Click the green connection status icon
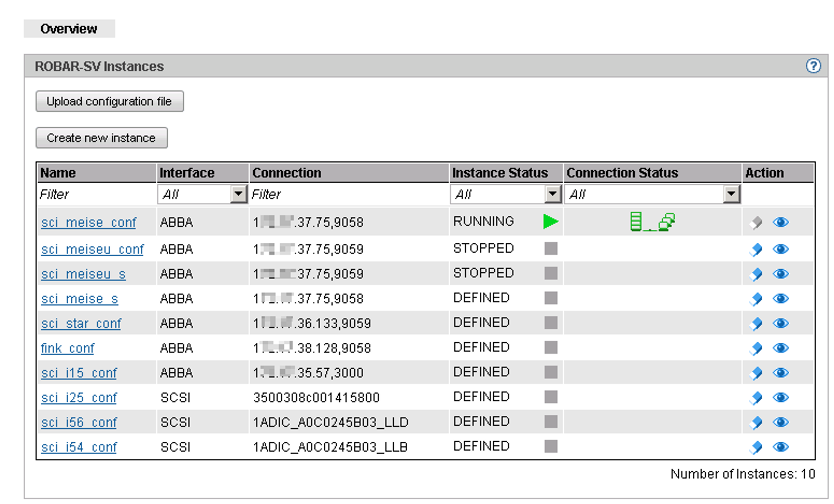Image resolution: width=834 pixels, height=504 pixels. click(x=652, y=222)
